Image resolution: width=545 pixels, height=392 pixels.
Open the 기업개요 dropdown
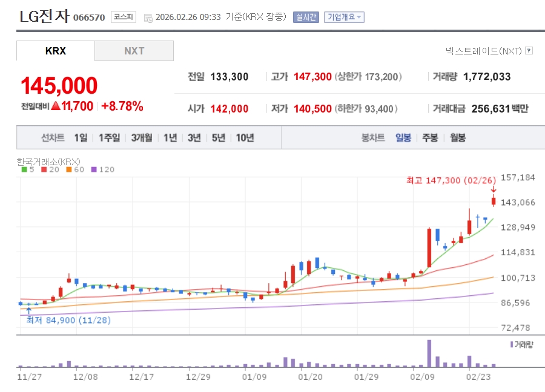pos(344,17)
